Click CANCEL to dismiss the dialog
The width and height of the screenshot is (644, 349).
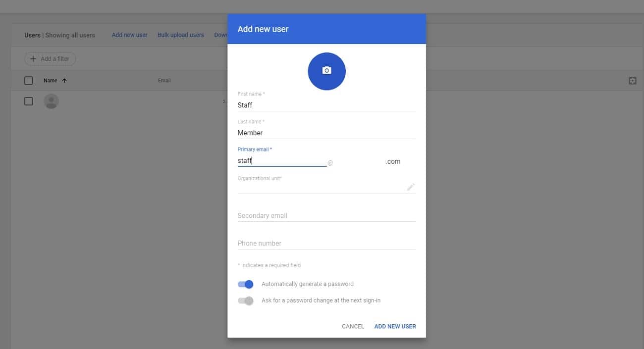[x=352, y=326]
